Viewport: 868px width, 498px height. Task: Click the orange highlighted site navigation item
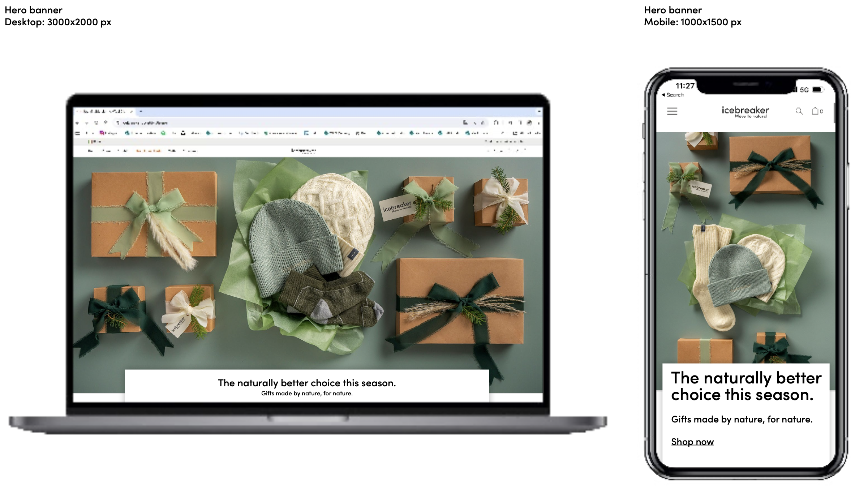click(x=148, y=151)
